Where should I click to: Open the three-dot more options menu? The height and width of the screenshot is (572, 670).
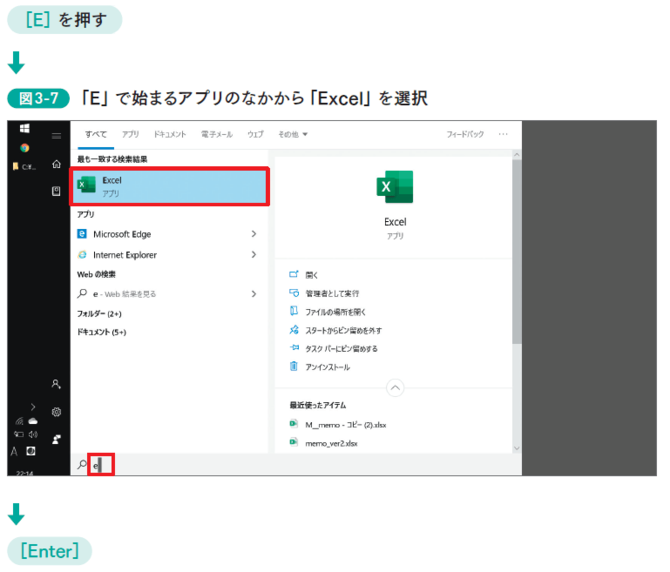(503, 134)
